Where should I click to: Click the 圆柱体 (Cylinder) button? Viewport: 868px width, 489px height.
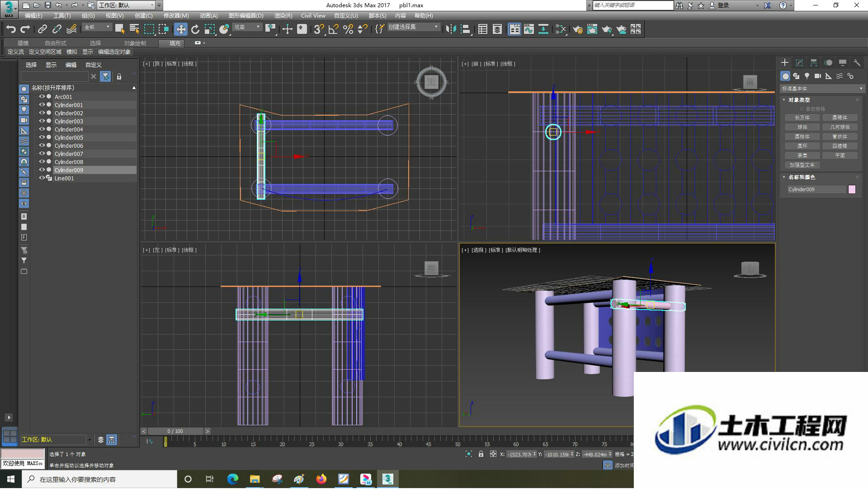802,136
